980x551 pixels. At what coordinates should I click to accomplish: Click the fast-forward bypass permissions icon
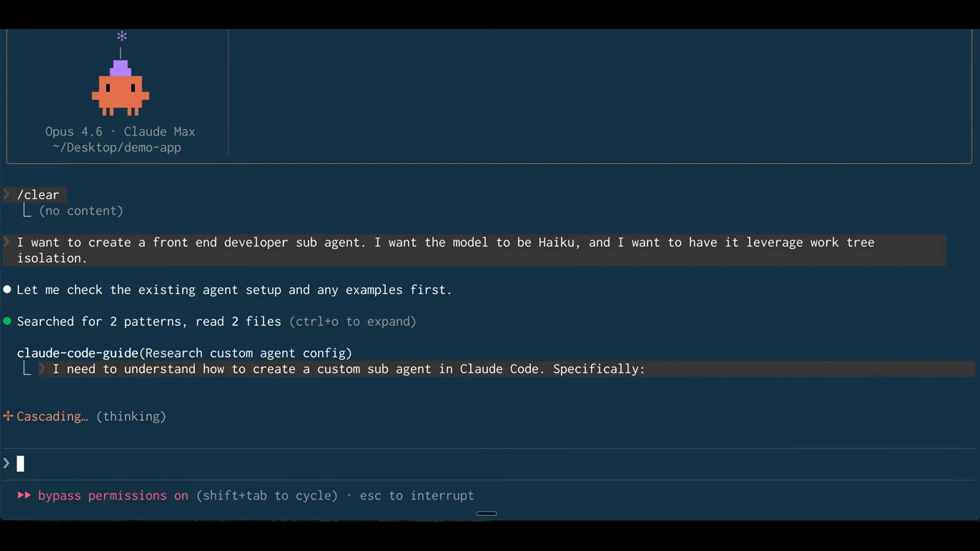click(x=24, y=495)
